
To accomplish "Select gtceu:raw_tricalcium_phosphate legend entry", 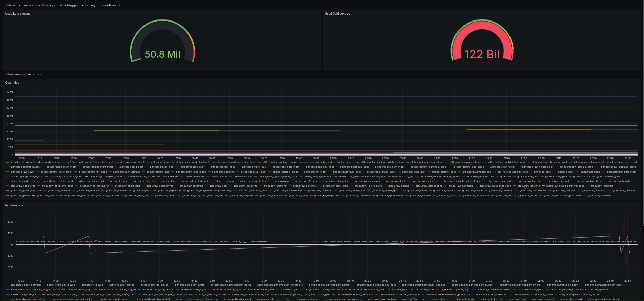I will [x=562, y=195].
